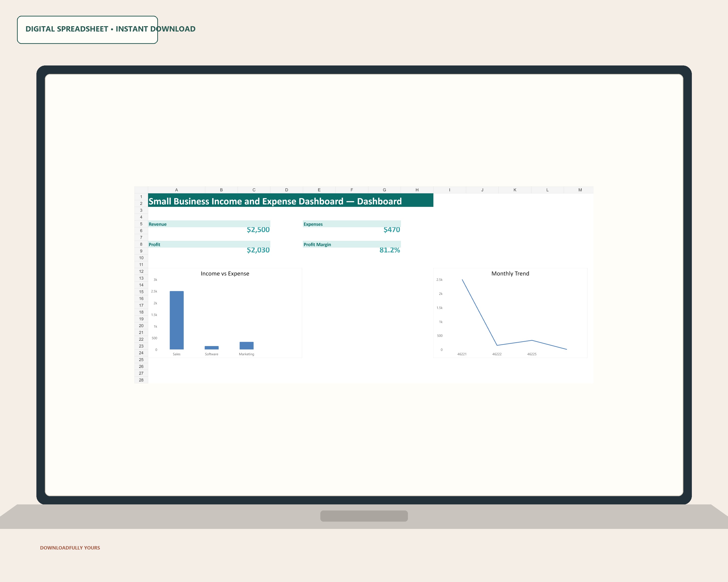
Task: Select row 7 header
Action: click(141, 237)
